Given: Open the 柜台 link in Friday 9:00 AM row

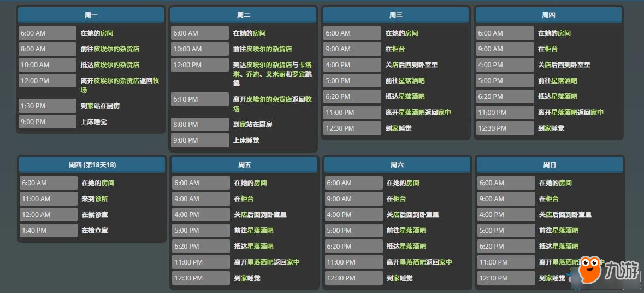Looking at the screenshot, I should pyautogui.click(x=247, y=198).
